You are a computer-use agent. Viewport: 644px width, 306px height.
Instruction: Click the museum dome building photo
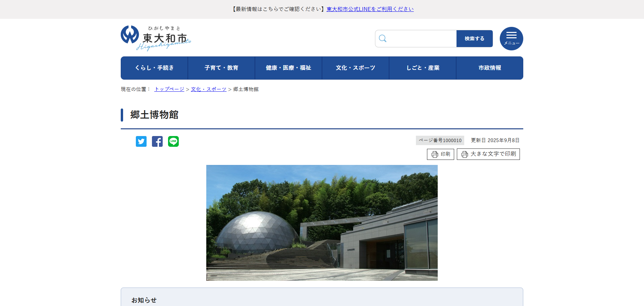(x=322, y=223)
